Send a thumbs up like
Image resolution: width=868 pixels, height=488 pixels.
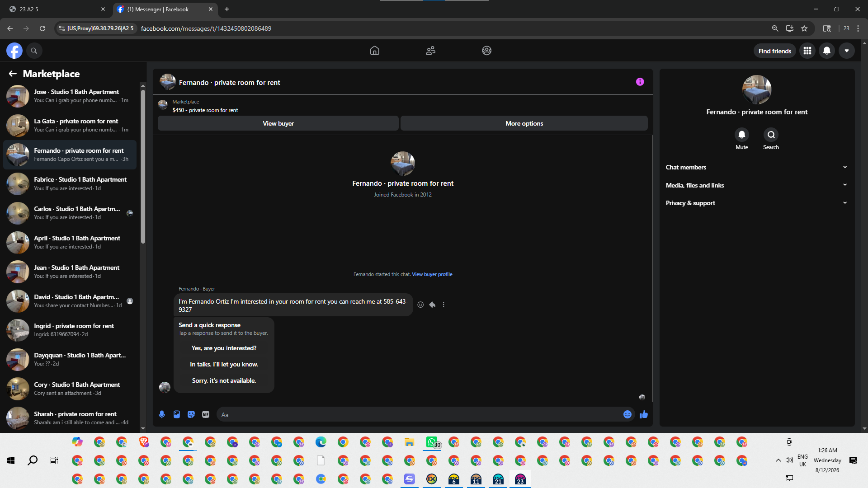pyautogui.click(x=644, y=414)
